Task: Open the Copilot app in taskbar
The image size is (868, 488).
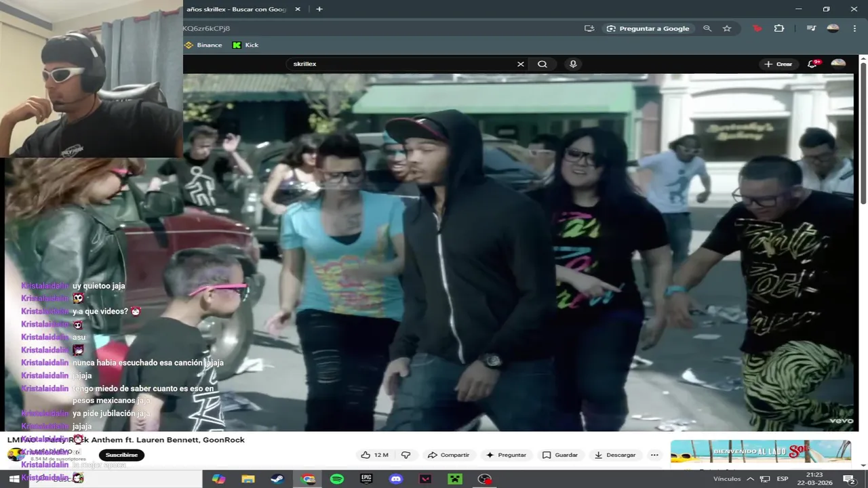Action: pyautogui.click(x=218, y=479)
